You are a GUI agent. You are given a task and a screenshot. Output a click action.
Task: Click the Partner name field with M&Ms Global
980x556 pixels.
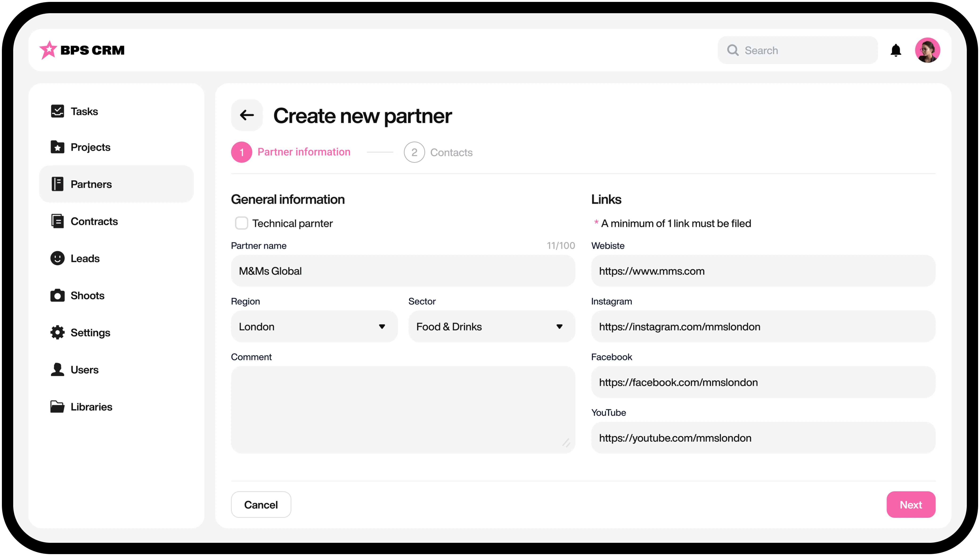tap(403, 271)
